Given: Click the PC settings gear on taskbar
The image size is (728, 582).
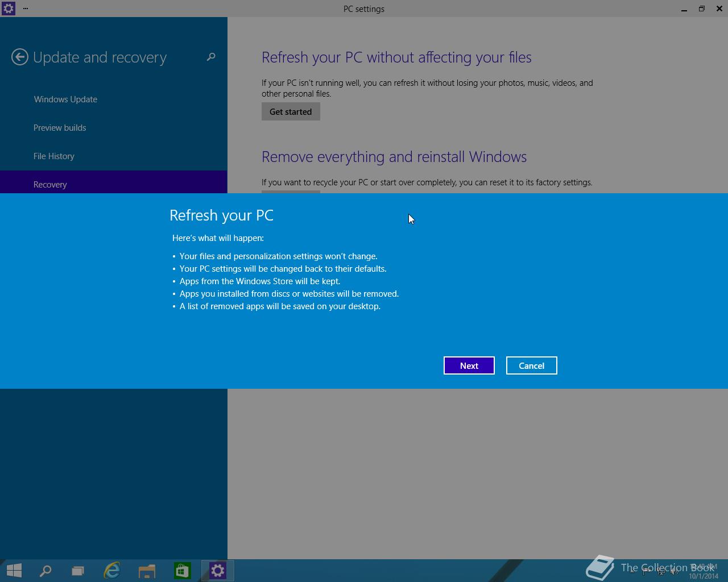Looking at the screenshot, I should click(x=218, y=570).
